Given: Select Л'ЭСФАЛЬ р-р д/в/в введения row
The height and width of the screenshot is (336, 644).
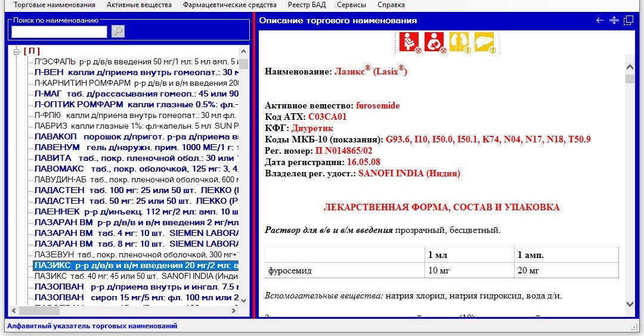Looking at the screenshot, I should point(136,61).
